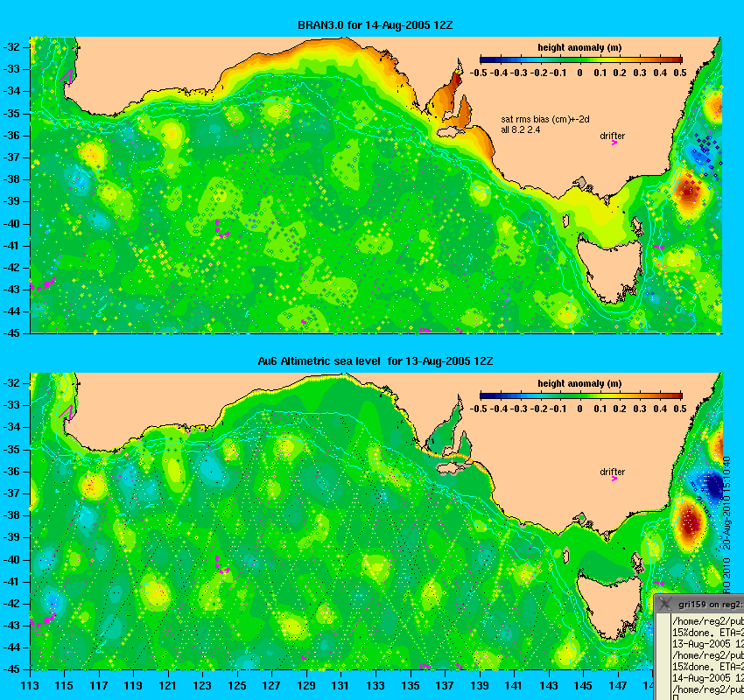Click the dark blue eddy in the bottom map
Viewport: 744px width, 700px height.
pos(712,485)
